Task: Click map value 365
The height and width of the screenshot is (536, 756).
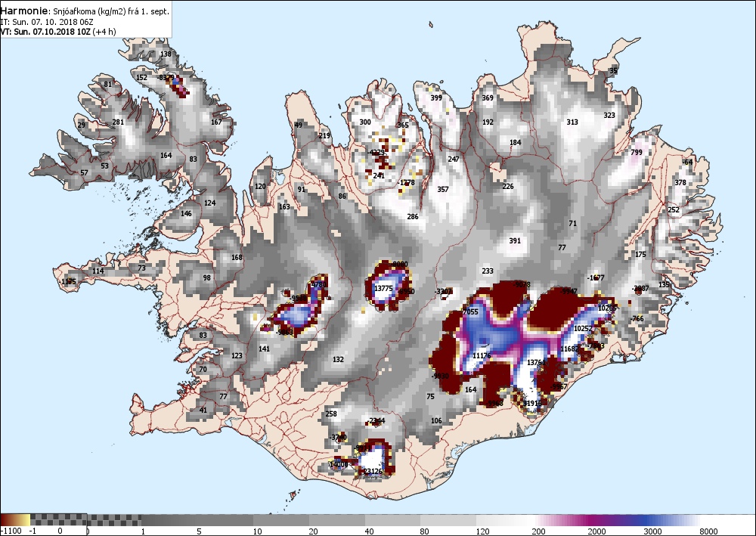Action: (x=403, y=125)
